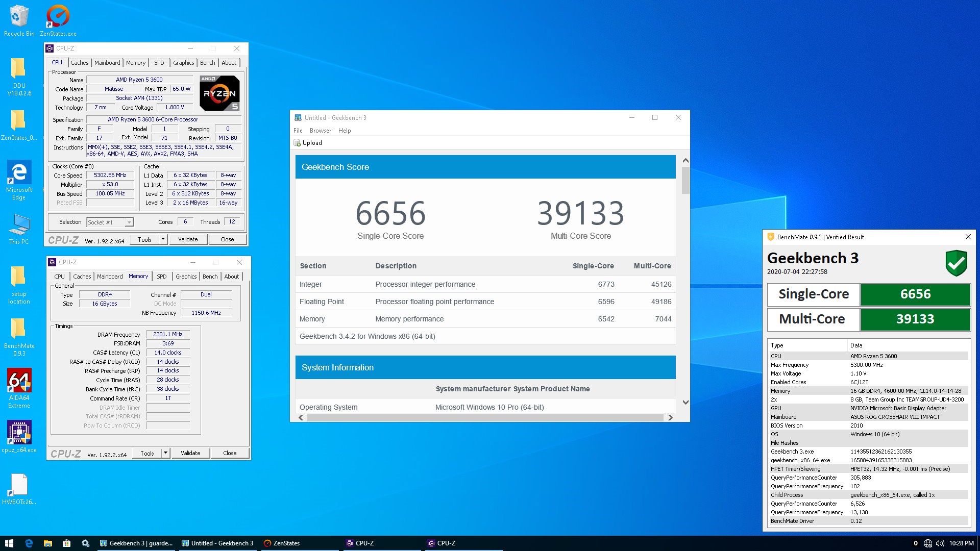Open the Geekbench 3 browser taskbar item
The height and width of the screenshot is (551, 980).
pos(136,543)
